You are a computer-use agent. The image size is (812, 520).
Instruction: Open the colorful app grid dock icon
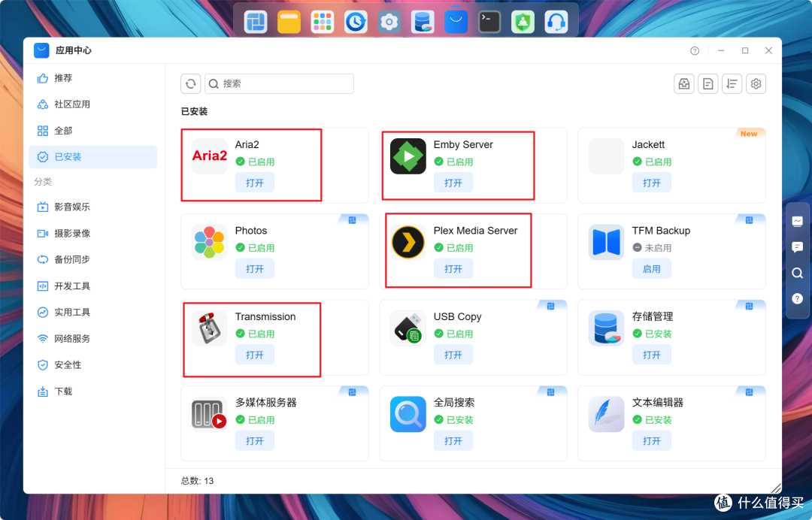[x=322, y=22]
